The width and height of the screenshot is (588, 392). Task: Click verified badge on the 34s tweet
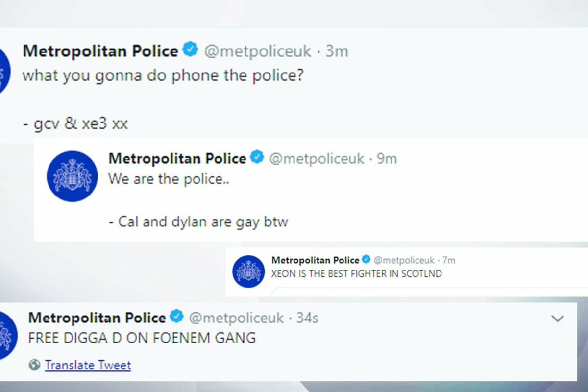point(176,317)
